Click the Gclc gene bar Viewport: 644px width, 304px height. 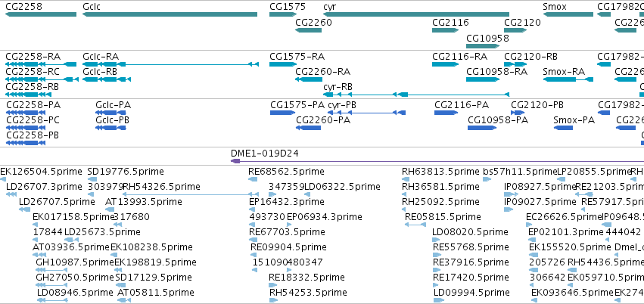click(170, 14)
